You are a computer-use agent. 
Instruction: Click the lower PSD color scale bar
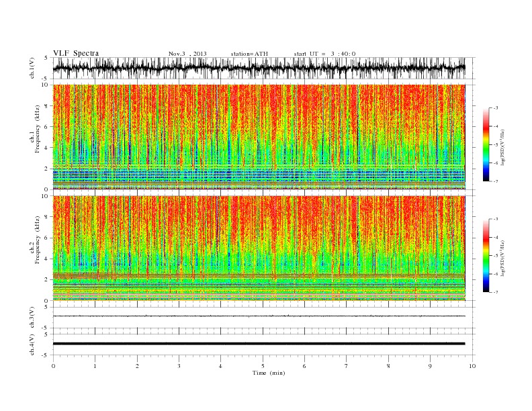tap(486, 255)
